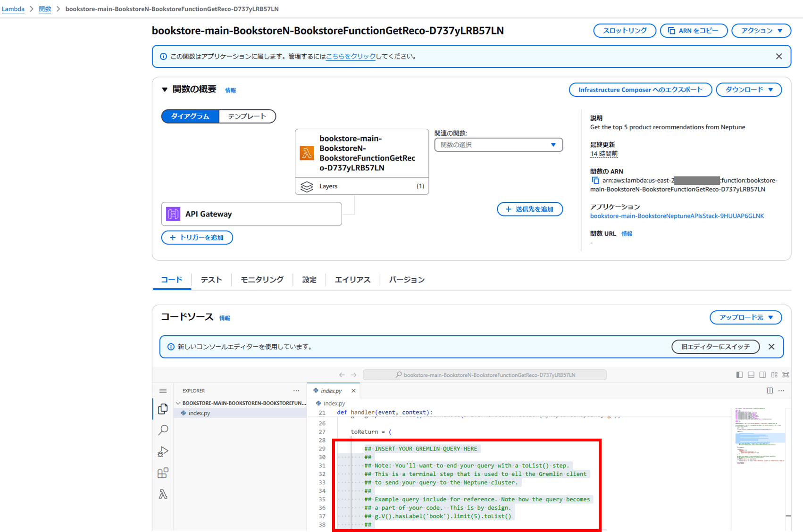Open the 関数の選択 related functions dropdown

point(498,145)
